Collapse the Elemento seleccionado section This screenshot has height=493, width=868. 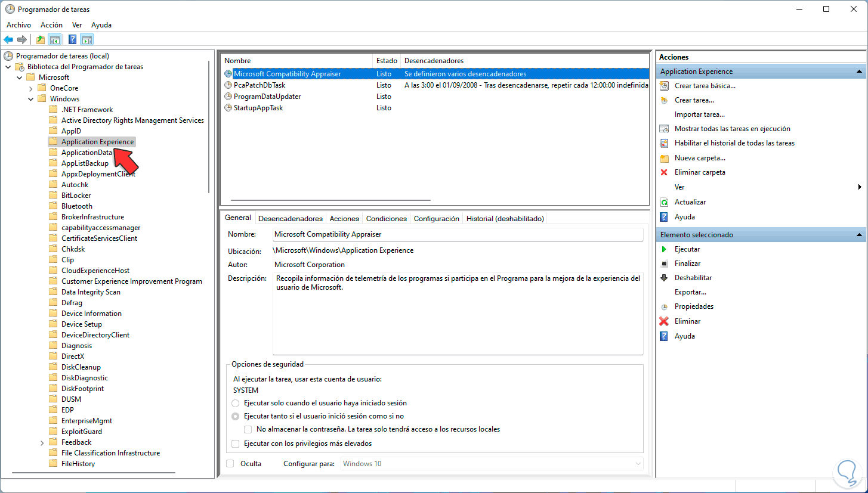pos(860,235)
